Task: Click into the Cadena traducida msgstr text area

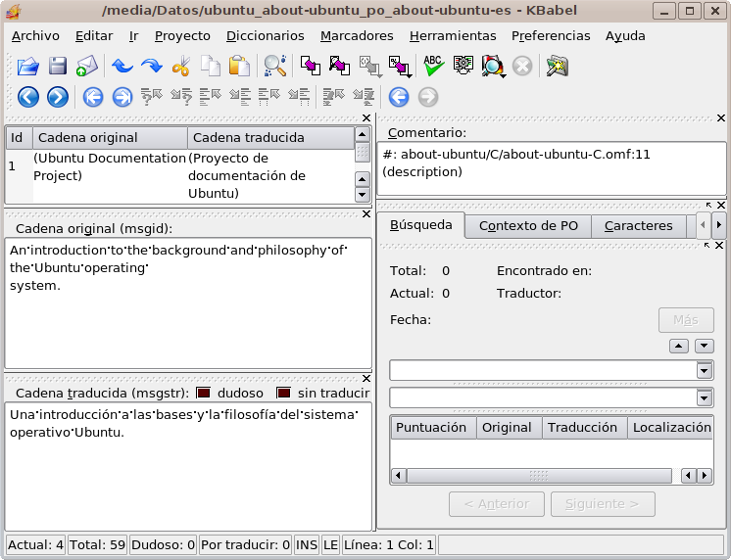Action: click(x=188, y=466)
